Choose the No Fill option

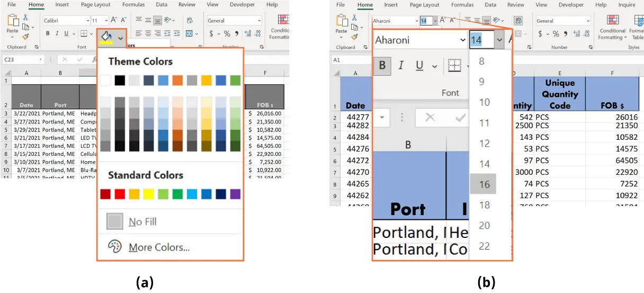click(142, 222)
